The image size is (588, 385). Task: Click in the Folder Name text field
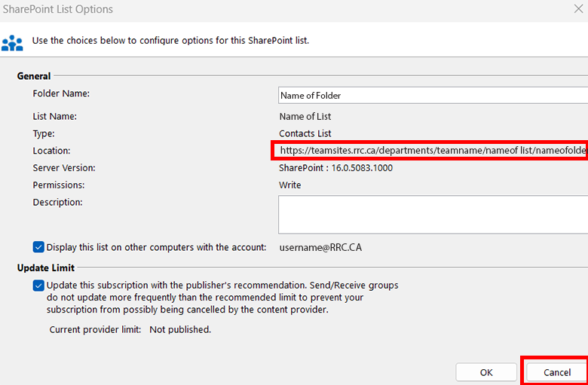point(432,96)
